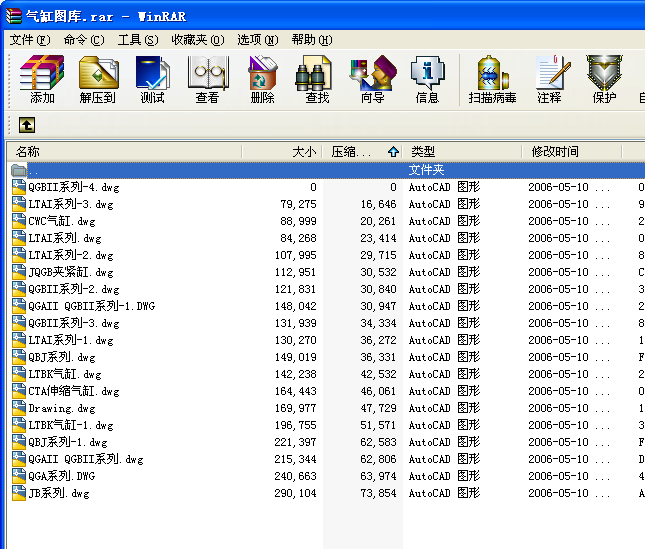Show archive 信息 (Info) icon
This screenshot has width=645, height=549.
(427, 79)
